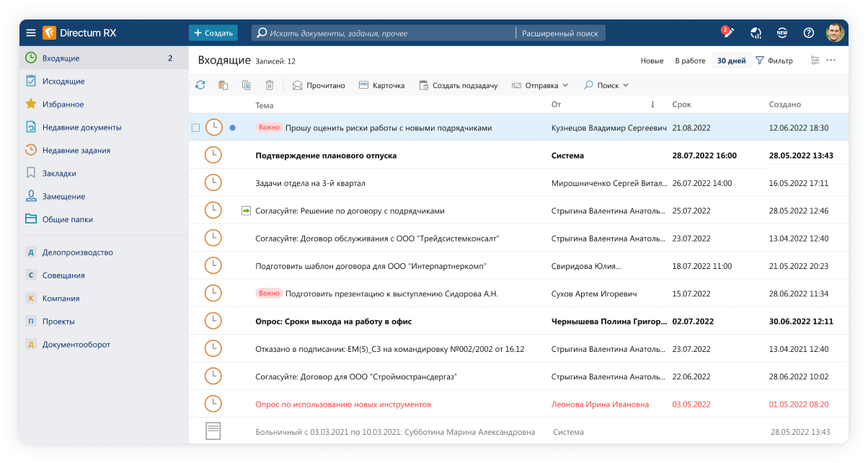Open the Фильтр filter panel
The height and width of the screenshot is (463, 868).
774,61
